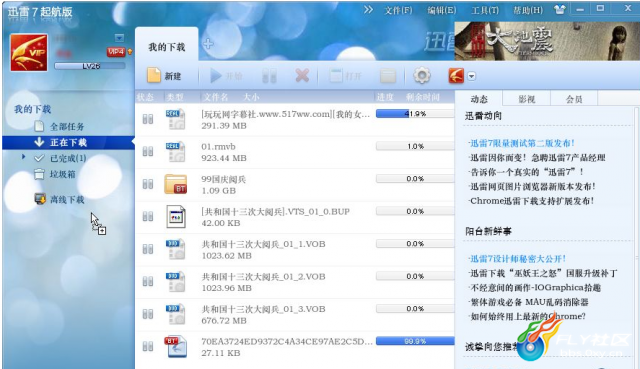Screen dimensions: 640x369
Task: Sort by 状态 column header
Action: [x=145, y=98]
